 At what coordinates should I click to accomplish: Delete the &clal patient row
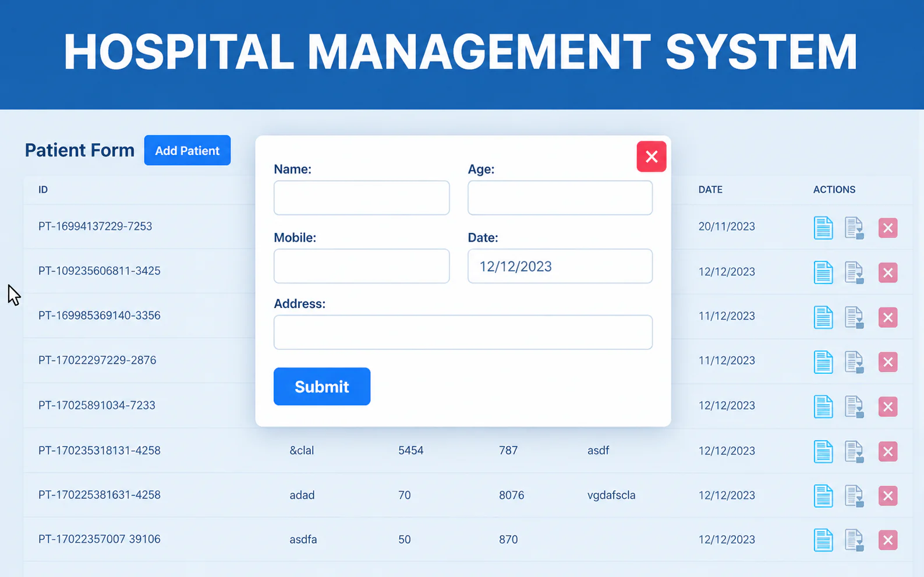point(888,451)
